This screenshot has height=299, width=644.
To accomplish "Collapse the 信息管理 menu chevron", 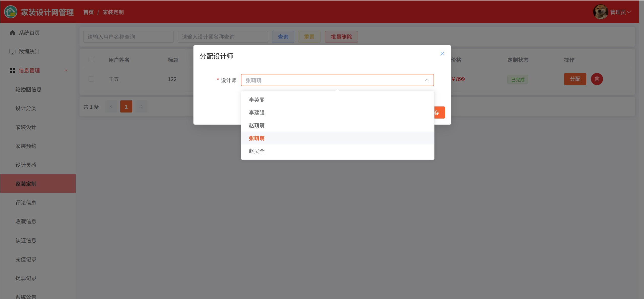I will [66, 70].
